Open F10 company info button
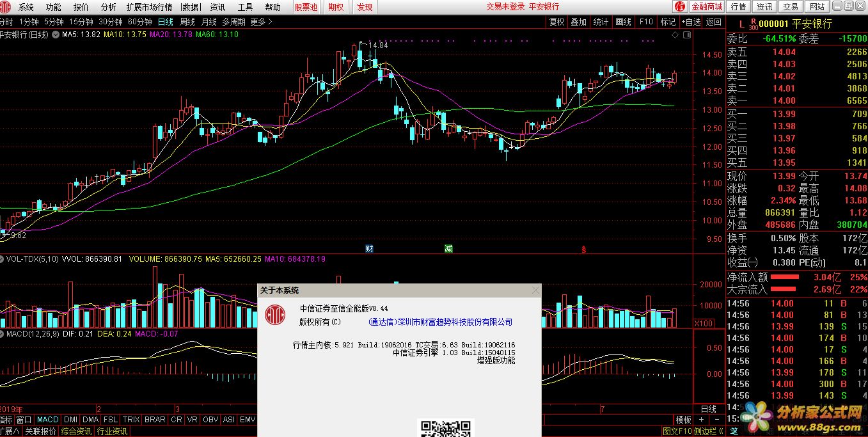Screen dimensions: 868x437 click(x=646, y=22)
